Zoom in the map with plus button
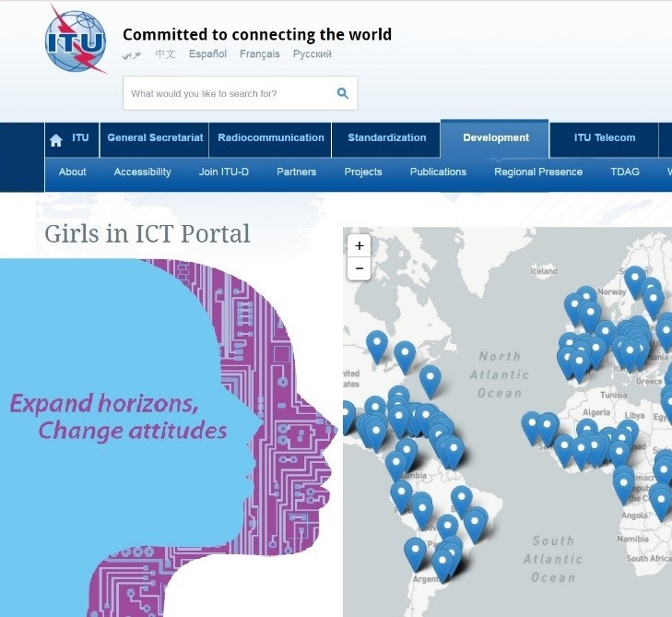Screen dimensions: 672x617 (x=360, y=245)
